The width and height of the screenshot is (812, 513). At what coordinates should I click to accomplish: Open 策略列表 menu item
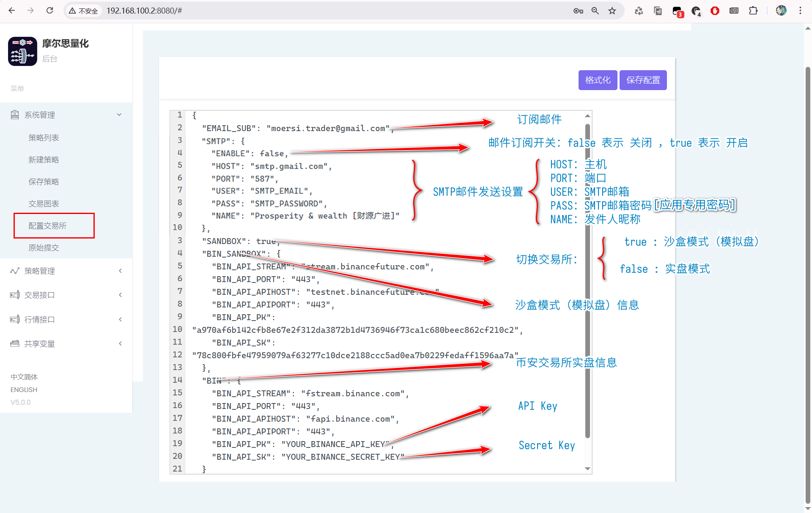coord(44,137)
